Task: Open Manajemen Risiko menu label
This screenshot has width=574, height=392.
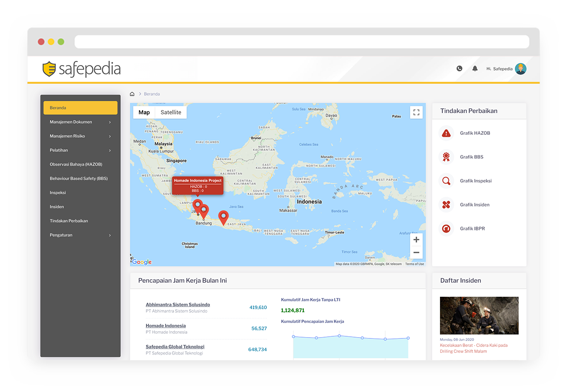Action: tap(67, 136)
